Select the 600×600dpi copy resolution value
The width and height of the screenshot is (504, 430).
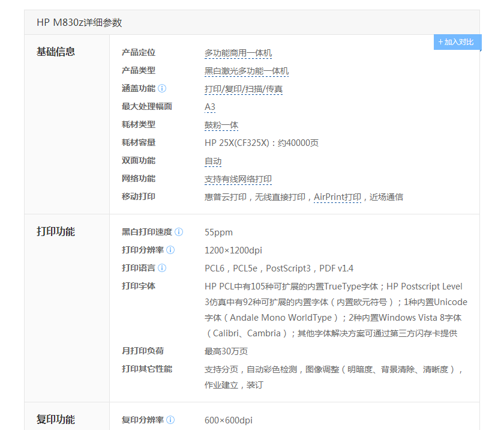point(229,420)
